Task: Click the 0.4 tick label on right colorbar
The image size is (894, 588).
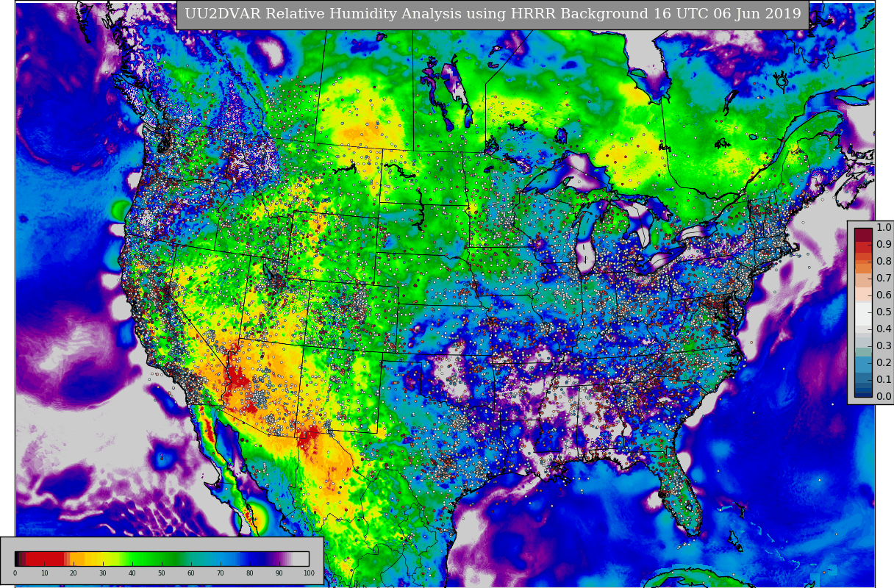Action: click(x=884, y=329)
